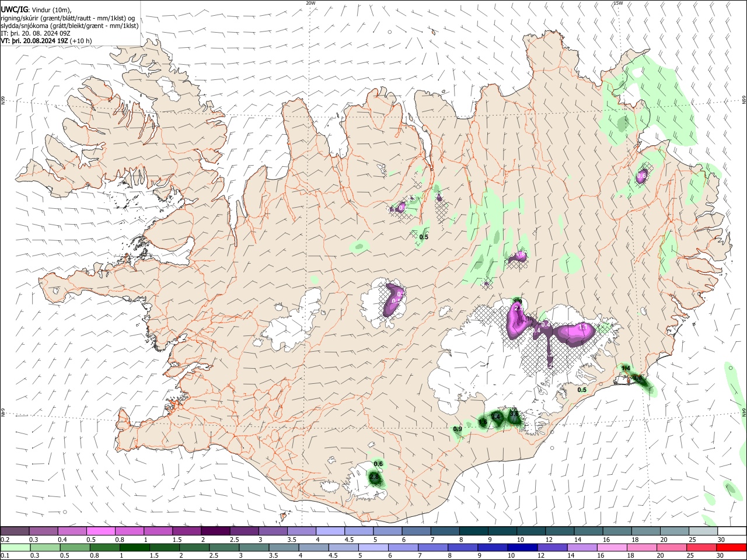Screen dimensions: 747x560
Task: Select the light pink 0.5 swatch in the upper scale
Action: [x=101, y=531]
